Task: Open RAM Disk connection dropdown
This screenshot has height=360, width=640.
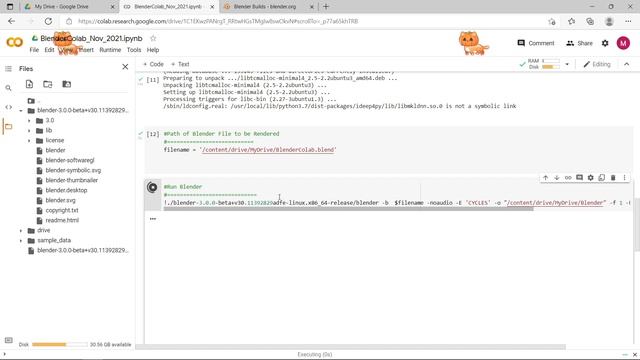Action: pos(567,64)
